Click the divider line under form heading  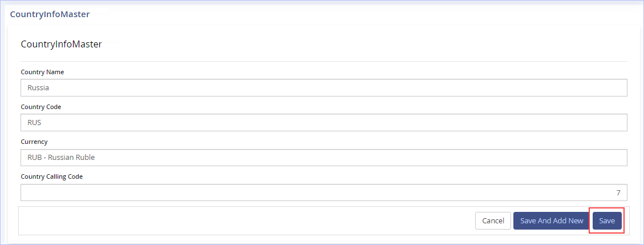(x=323, y=61)
